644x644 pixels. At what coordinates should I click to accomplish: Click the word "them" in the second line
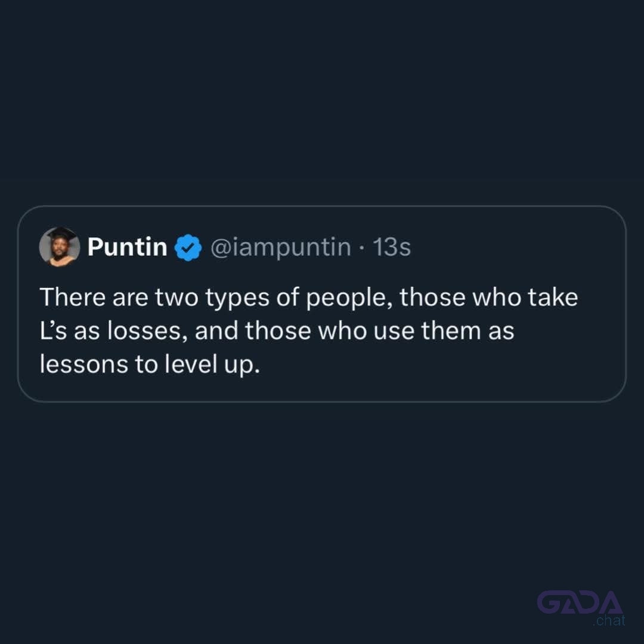[451, 330]
